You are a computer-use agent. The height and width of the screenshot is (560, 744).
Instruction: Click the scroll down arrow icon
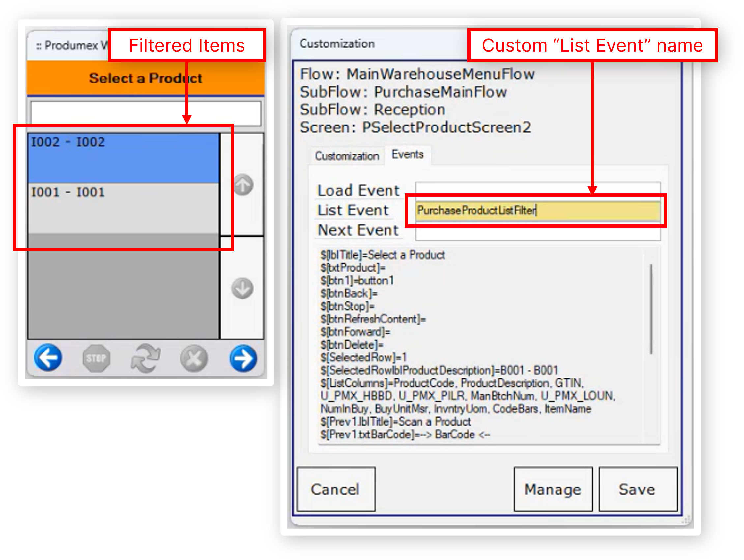242,288
